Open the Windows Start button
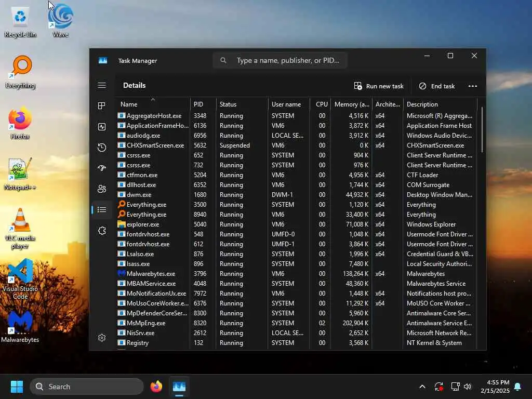The width and height of the screenshot is (532, 399). pyautogui.click(x=17, y=387)
